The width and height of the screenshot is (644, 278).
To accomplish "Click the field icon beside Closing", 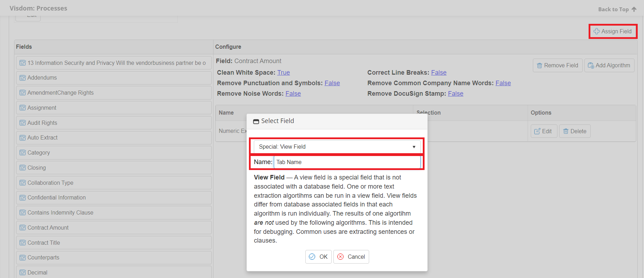I will (23, 168).
